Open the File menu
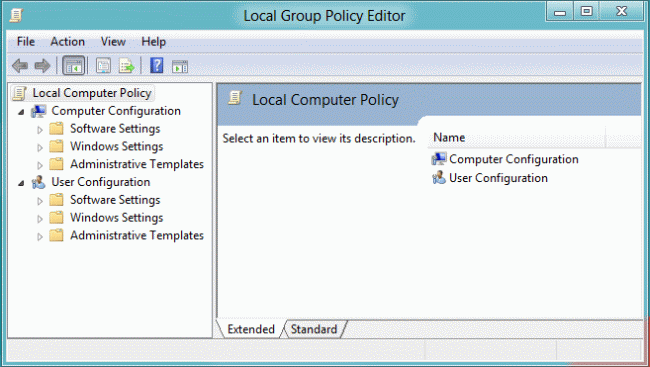 (x=26, y=41)
